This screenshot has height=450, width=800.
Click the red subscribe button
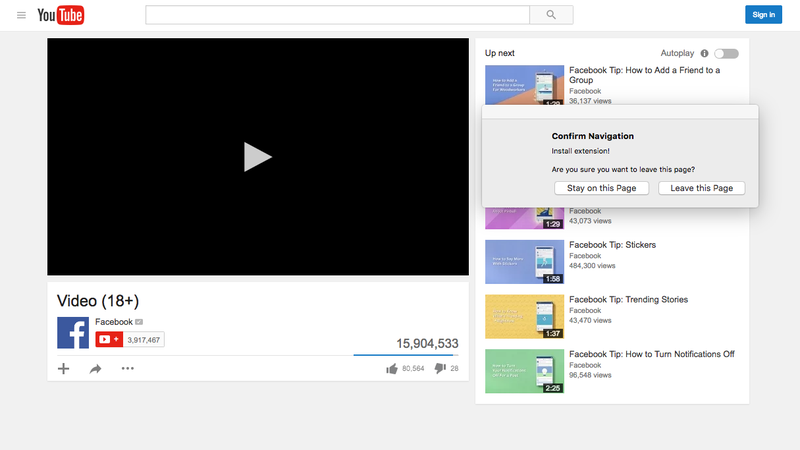109,339
